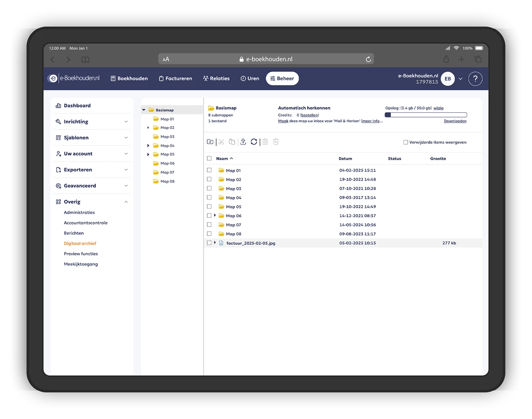Viewport: 532px width, 419px height.
Task: Open Accountantscontrole link in sidebar
Action: pos(85,223)
